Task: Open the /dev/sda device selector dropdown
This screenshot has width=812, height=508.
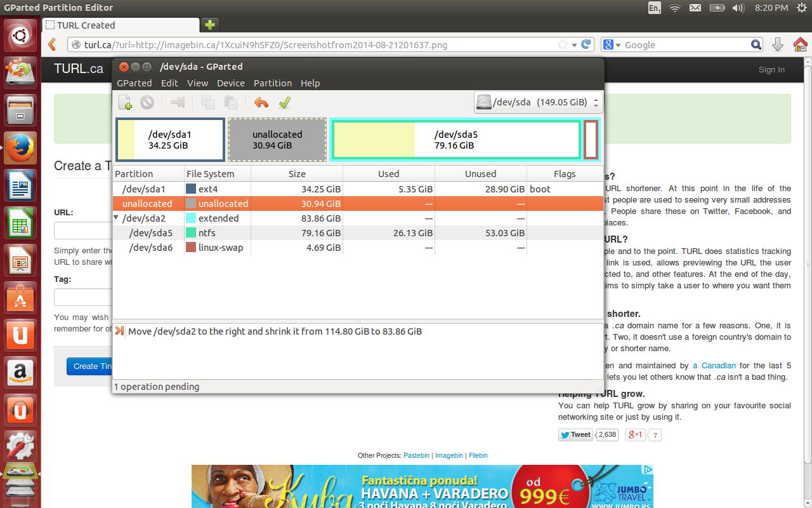Action: (538, 102)
